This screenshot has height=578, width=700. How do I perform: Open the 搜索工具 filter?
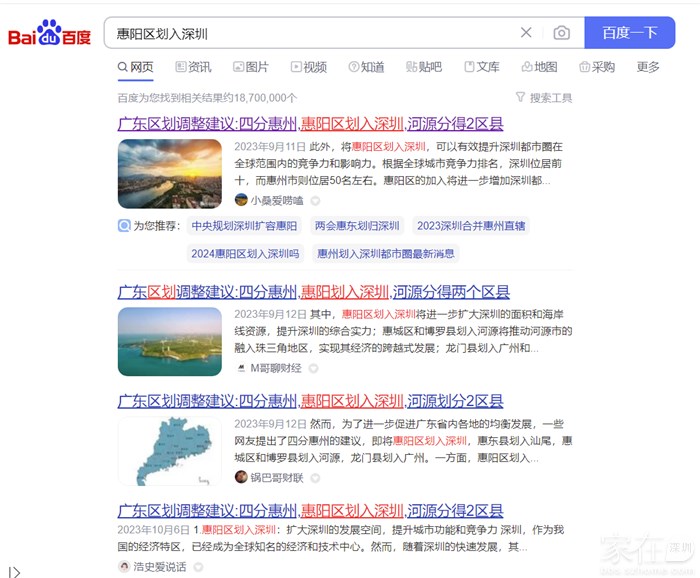(x=544, y=98)
